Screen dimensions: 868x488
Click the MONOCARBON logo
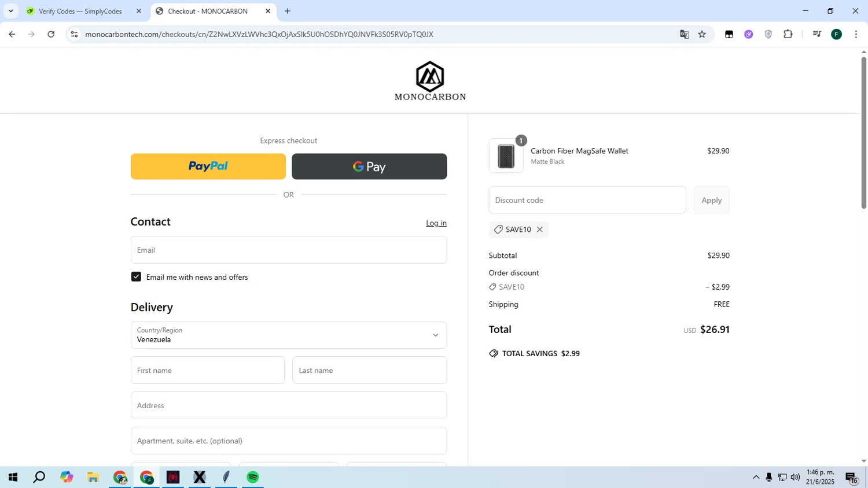[x=430, y=81]
